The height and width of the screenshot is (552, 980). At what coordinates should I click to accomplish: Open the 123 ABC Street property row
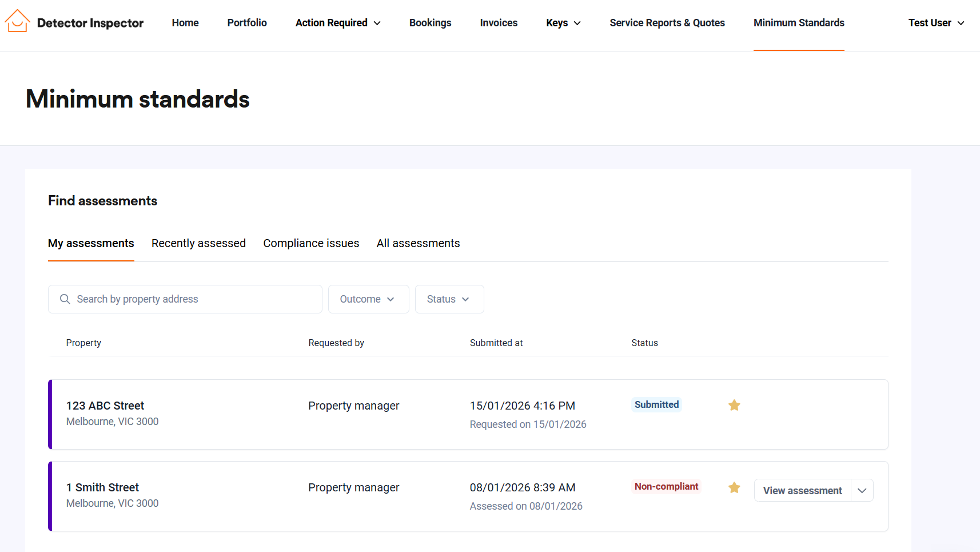coord(105,406)
